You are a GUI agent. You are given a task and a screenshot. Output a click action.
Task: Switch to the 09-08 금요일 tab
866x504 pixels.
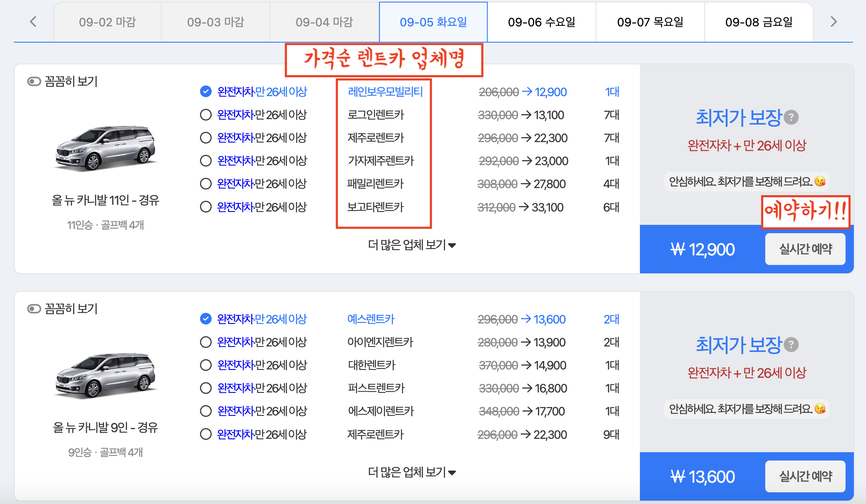pyautogui.click(x=759, y=22)
